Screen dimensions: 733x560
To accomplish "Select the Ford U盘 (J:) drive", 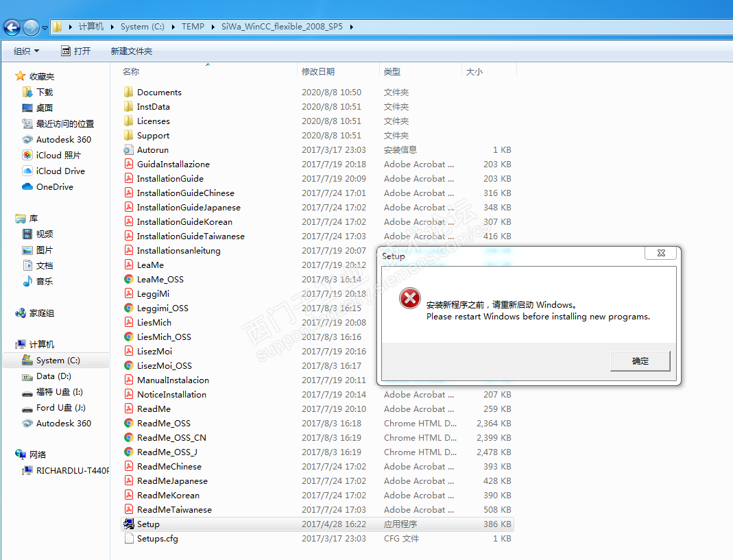I will (61, 408).
